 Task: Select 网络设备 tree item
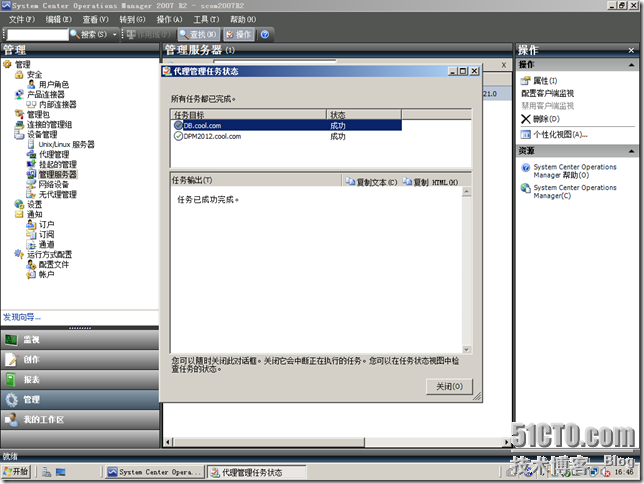click(x=54, y=184)
